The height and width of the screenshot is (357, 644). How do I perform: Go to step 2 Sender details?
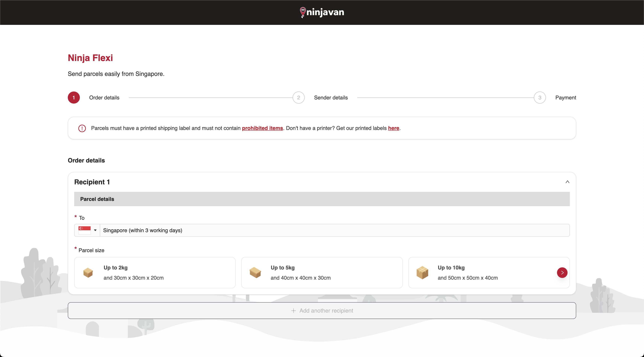[x=298, y=98]
